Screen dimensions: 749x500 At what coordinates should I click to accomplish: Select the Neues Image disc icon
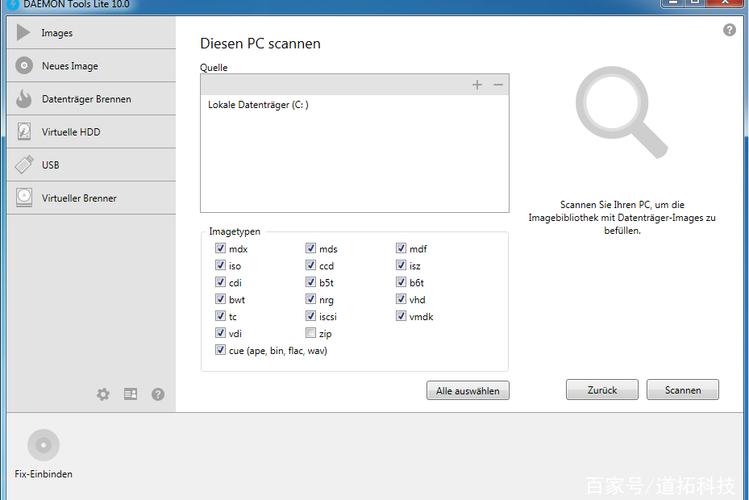point(24,65)
